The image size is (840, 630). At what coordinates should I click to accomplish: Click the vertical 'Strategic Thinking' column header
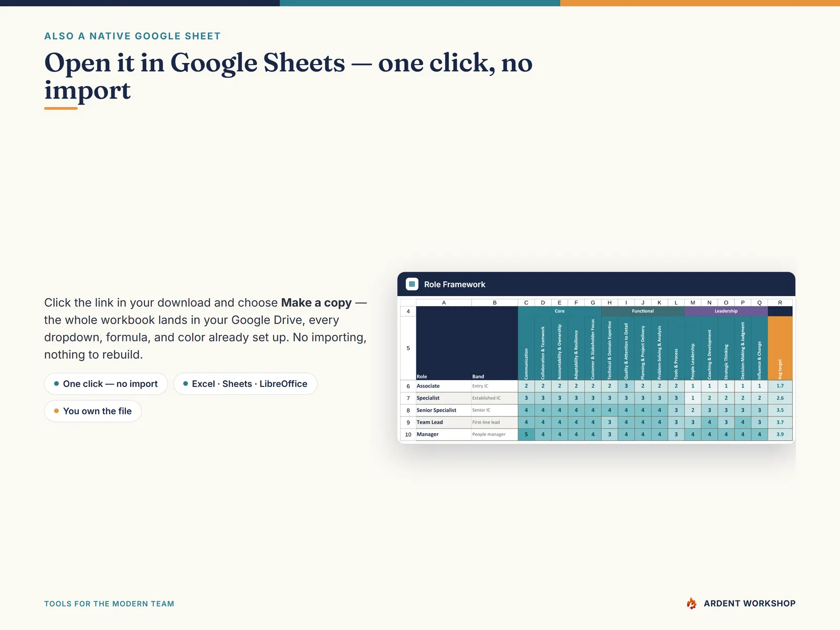726,348
